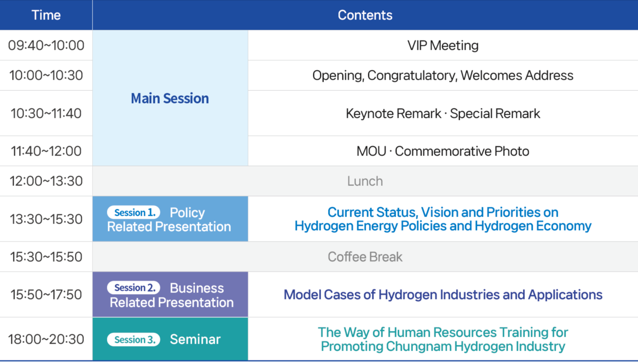
Task: Open Current Status, Vision and Priorities title
Action: coord(443,219)
